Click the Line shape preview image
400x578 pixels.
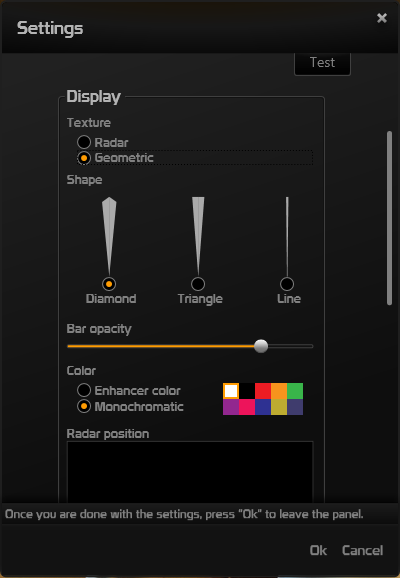pyautogui.click(x=287, y=236)
